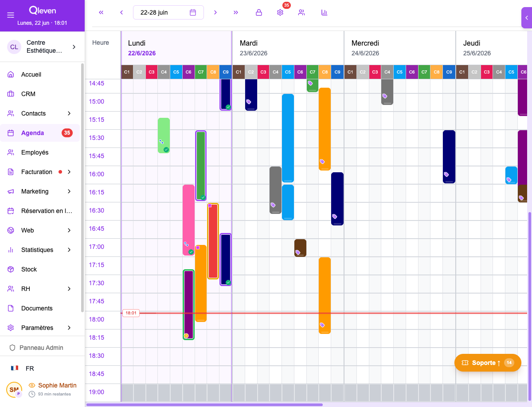Screen dimensions: 532x407
Task: Open gray appointment in Mardi C4
Action: point(275,190)
